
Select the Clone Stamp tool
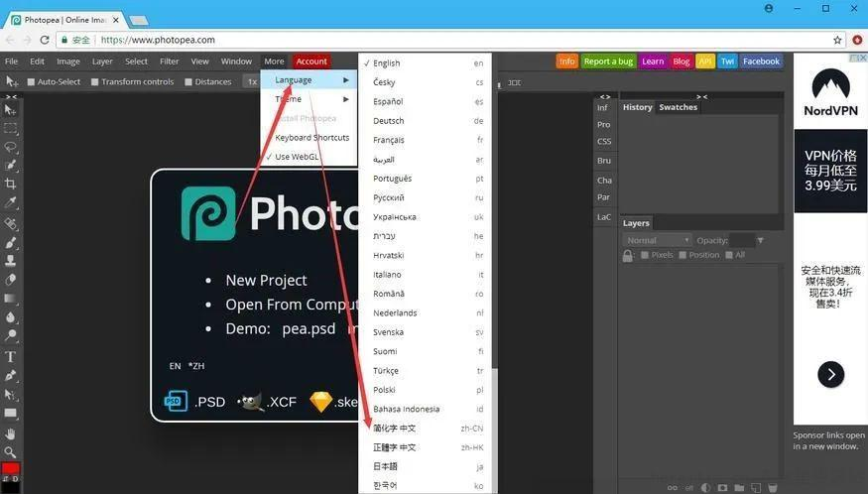pos(11,260)
